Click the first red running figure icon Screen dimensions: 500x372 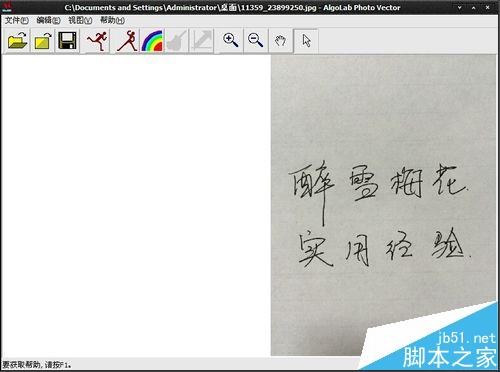pos(97,41)
